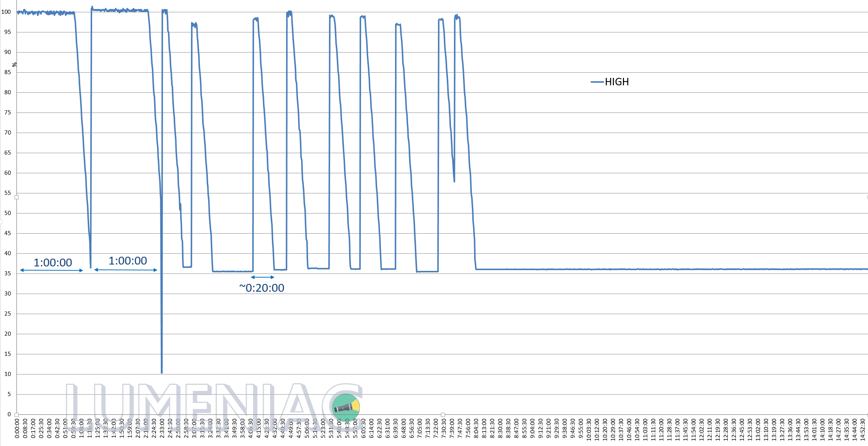Click the HIGH legend line marker
This screenshot has height=446, width=868.
coord(597,82)
